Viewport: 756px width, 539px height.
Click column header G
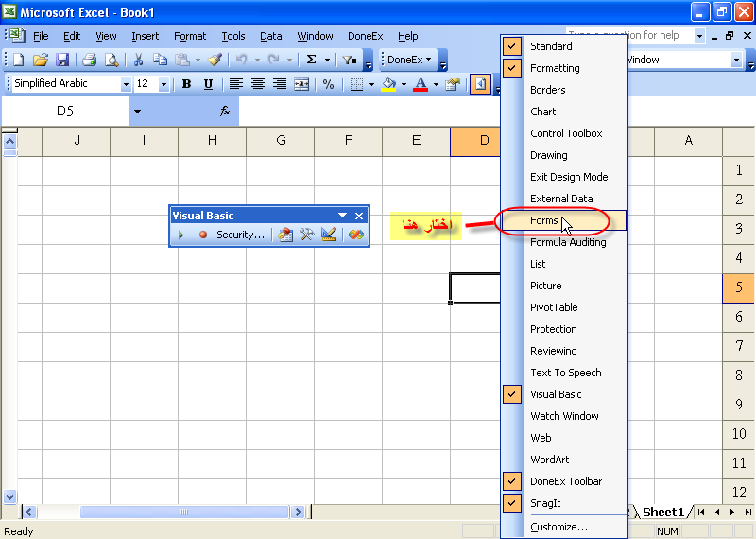point(281,140)
